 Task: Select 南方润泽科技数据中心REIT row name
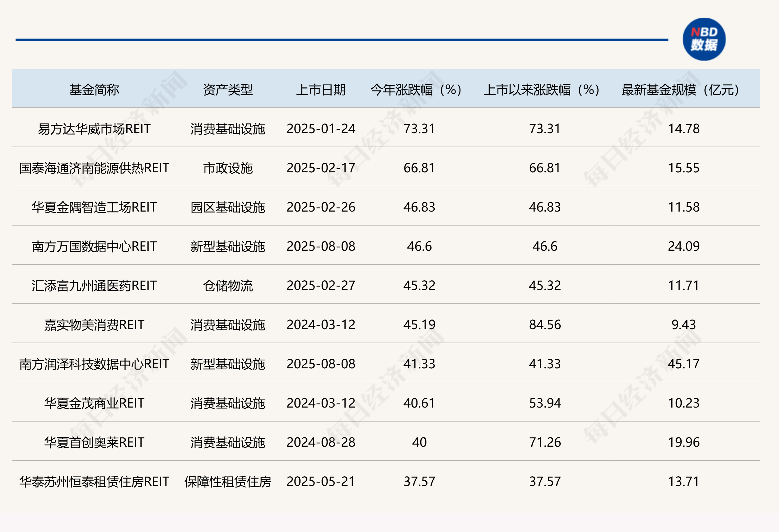pyautogui.click(x=94, y=364)
